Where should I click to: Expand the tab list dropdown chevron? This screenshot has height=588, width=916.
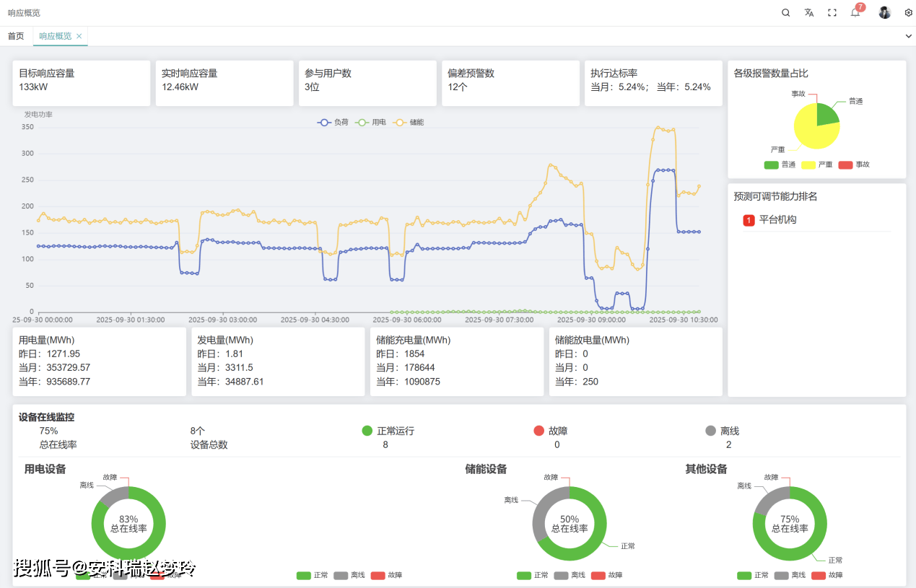[x=908, y=36]
